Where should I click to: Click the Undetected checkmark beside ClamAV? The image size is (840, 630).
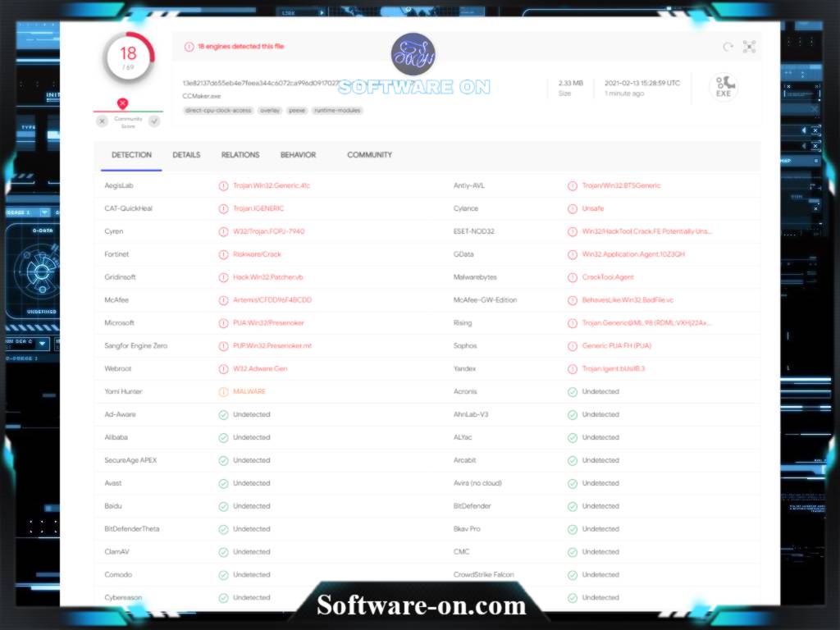pyautogui.click(x=222, y=551)
